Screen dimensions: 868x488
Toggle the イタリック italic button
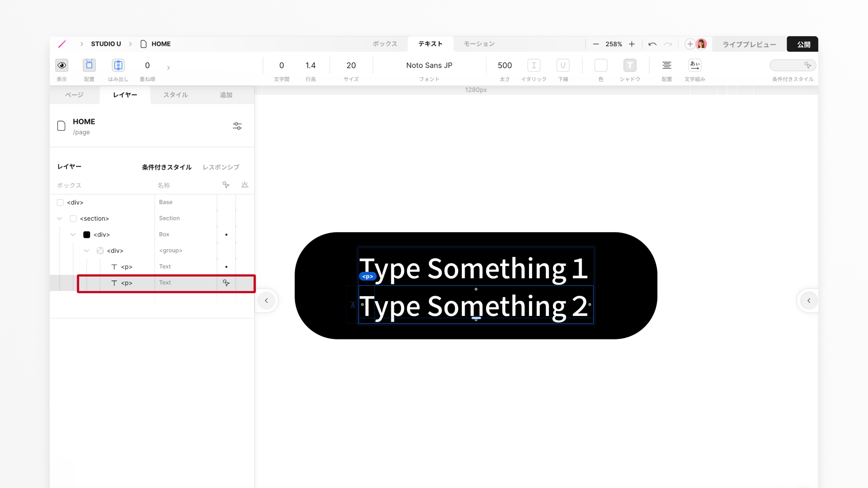(534, 65)
